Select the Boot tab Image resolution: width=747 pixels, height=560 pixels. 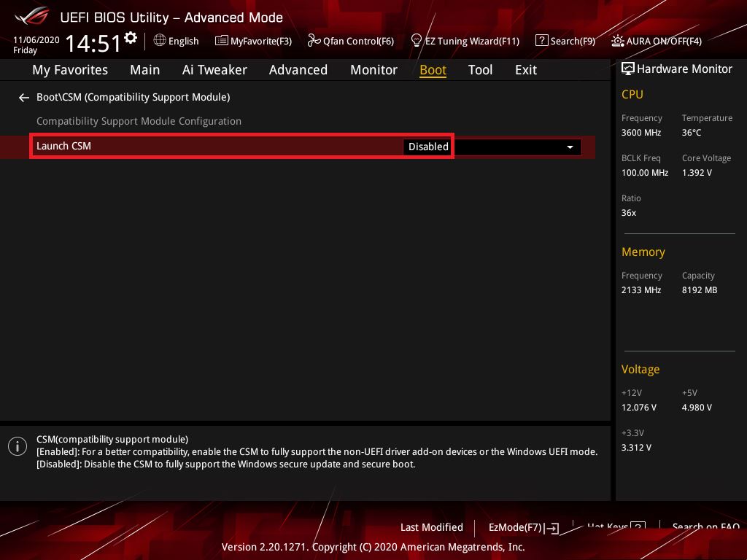point(433,70)
